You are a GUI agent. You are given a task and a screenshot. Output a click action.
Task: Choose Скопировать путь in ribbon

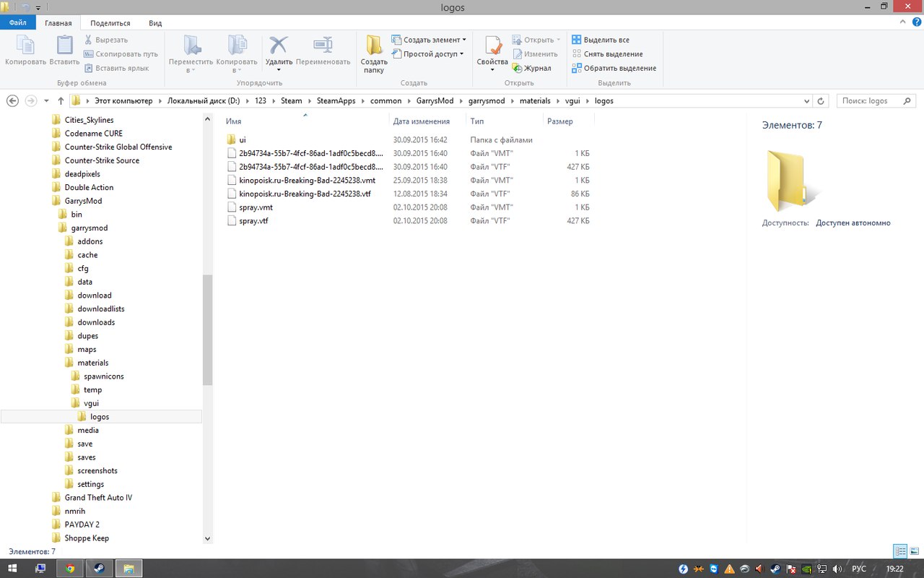121,54
